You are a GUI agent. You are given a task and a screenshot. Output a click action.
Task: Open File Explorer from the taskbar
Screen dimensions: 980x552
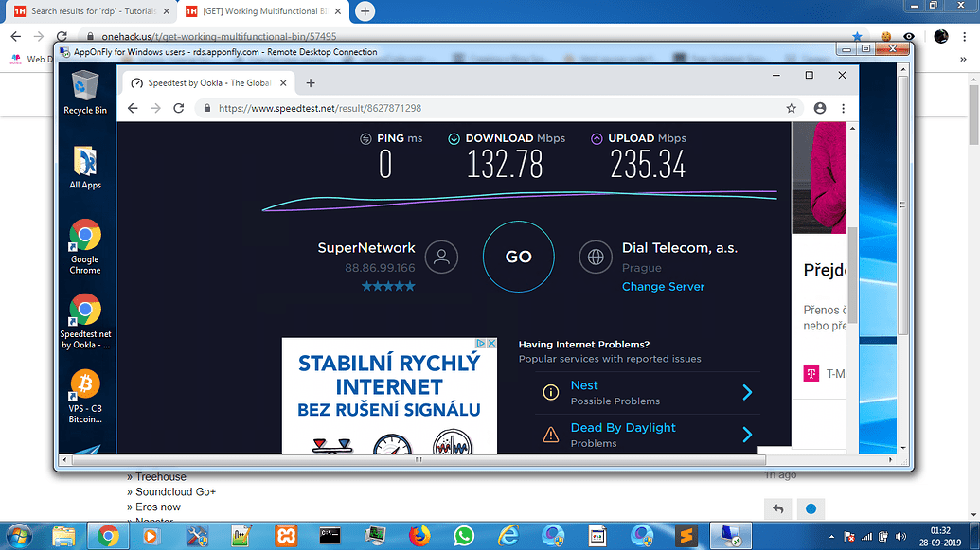[x=63, y=536]
